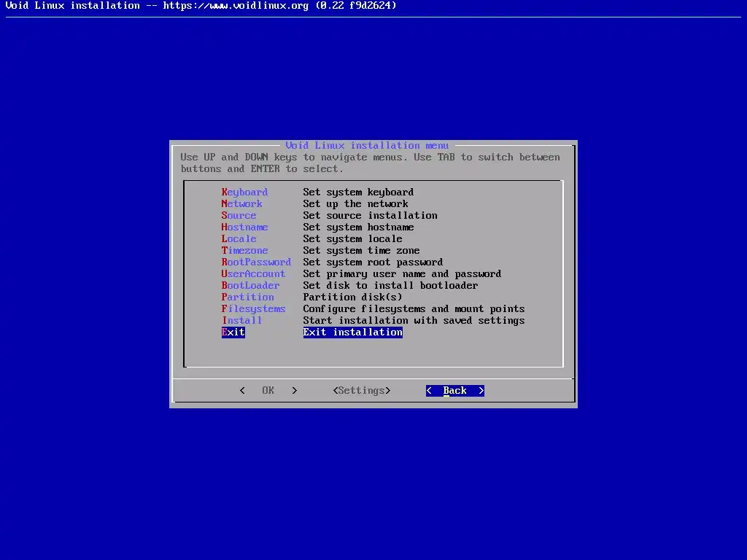Click 'Set system keyboard' description

(358, 192)
